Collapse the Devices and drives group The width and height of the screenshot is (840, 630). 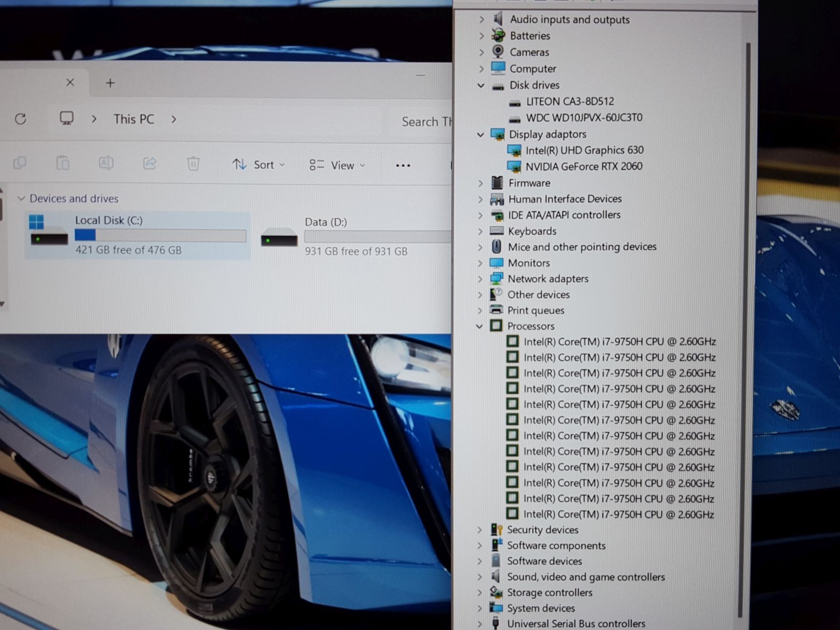pos(21,198)
